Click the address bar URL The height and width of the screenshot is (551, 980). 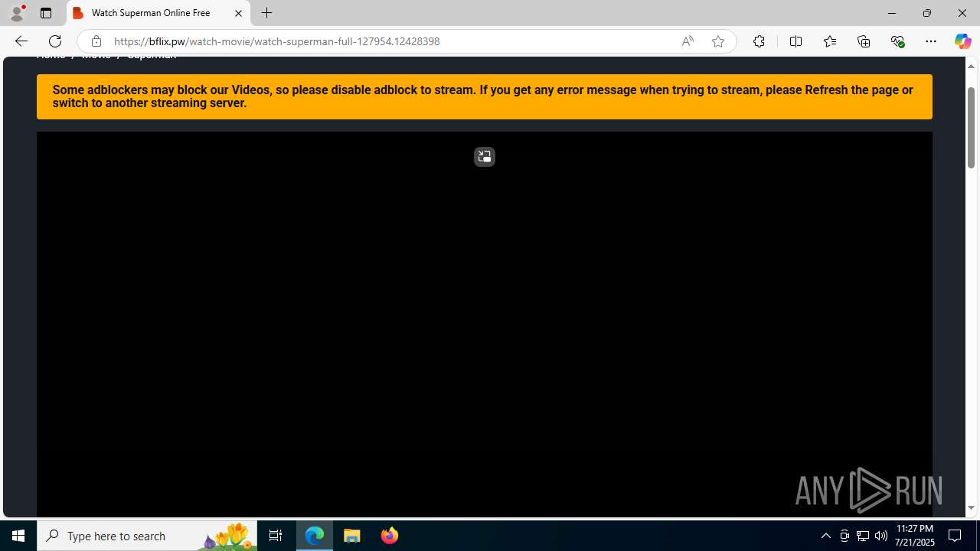[x=276, y=41]
